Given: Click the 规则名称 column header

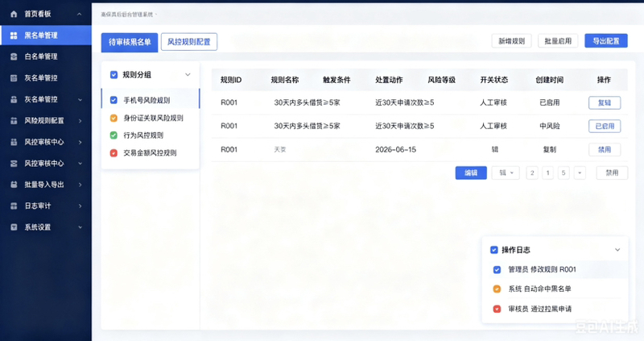Looking at the screenshot, I should click(285, 80).
